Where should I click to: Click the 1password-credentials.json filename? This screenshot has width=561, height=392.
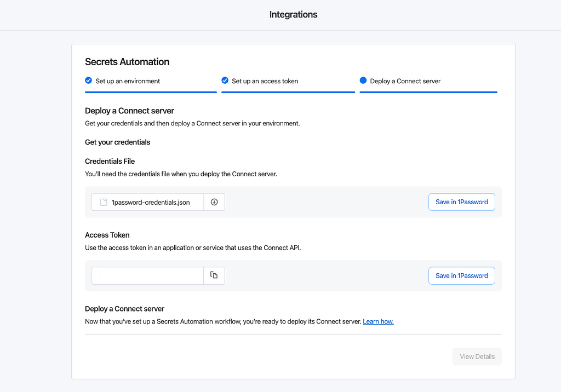(151, 202)
